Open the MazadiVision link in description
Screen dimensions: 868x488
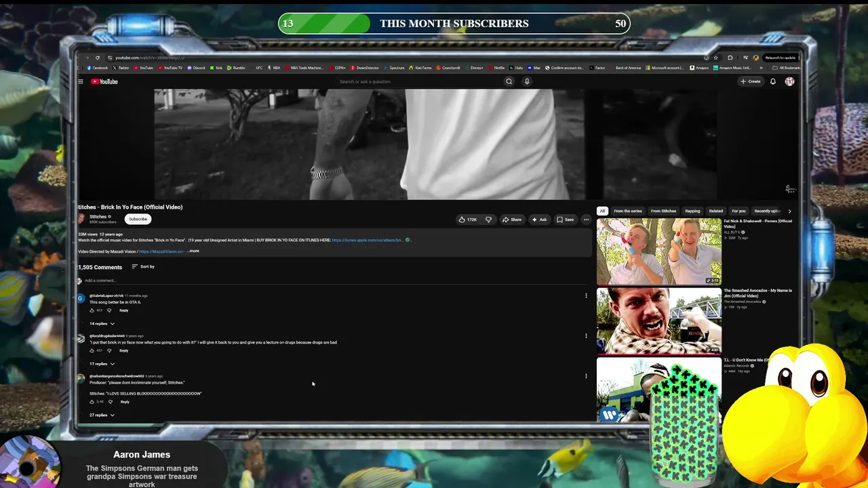point(161,251)
